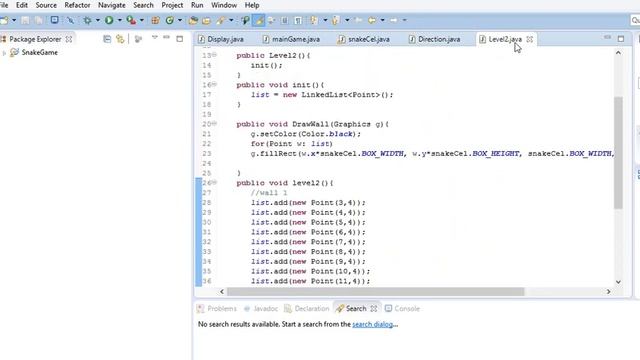Click the Last Edit Location icon
640x360 pixels.
[x=358, y=20]
